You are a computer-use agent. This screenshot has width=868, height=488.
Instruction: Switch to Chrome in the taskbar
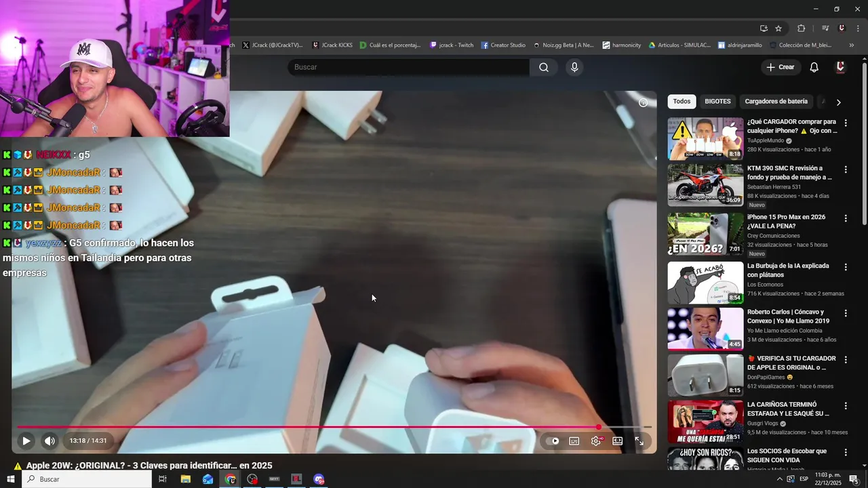click(230, 479)
